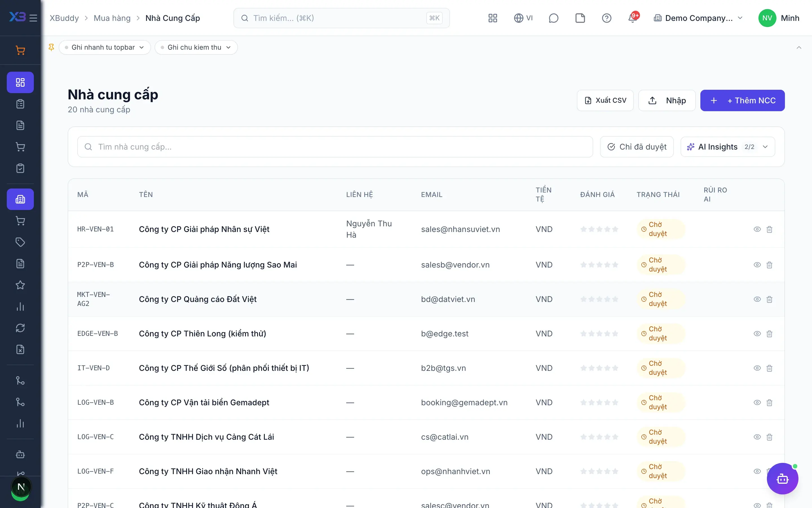Go to the XBuddy breadcrumb
Viewport: 812px width, 508px height.
coord(64,18)
